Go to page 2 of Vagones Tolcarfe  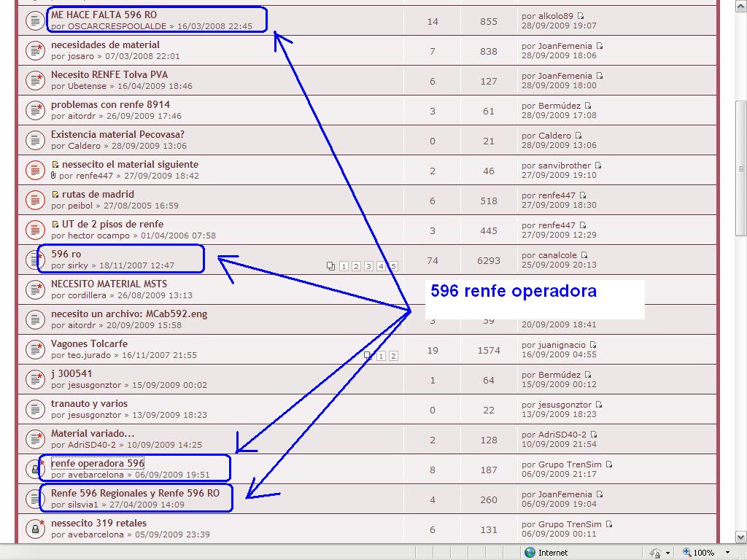coord(393,356)
